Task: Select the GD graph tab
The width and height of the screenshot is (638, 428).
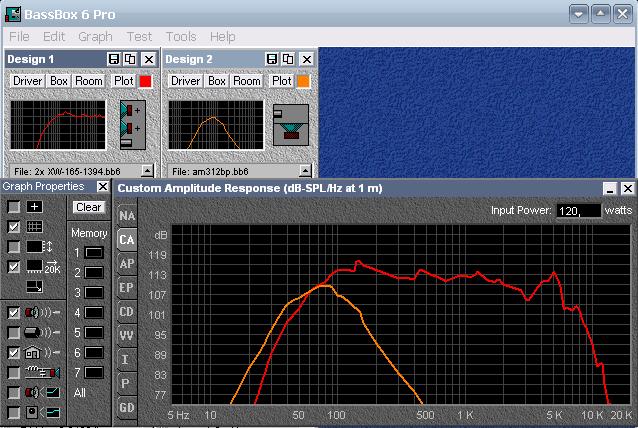Action: [x=127, y=407]
